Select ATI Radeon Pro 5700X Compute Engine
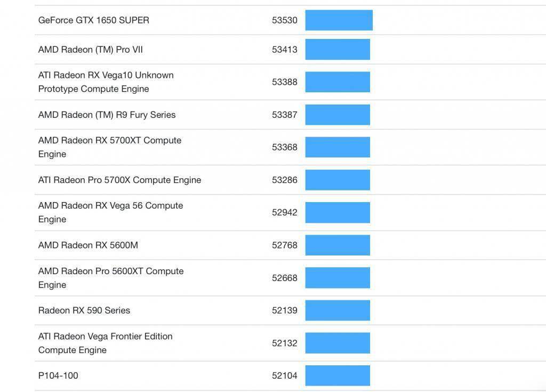The image size is (546, 392). [119, 180]
